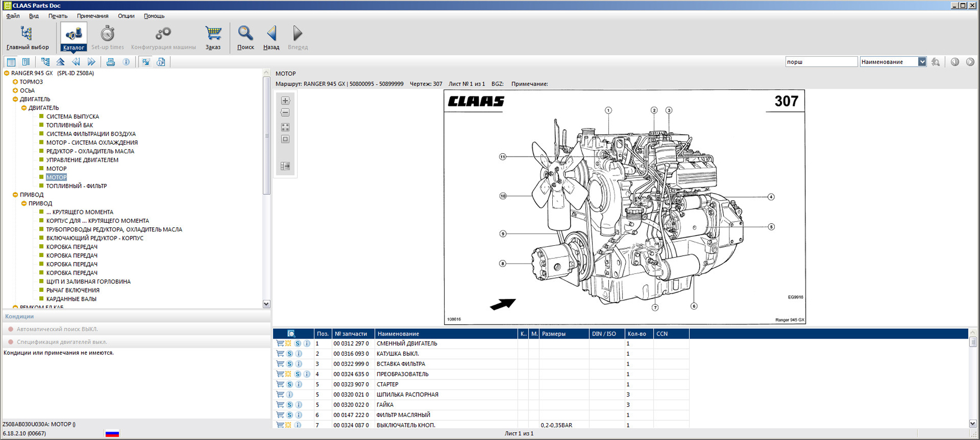The image size is (980, 440).
Task: Click the print icon in toolbar
Action: (x=110, y=62)
